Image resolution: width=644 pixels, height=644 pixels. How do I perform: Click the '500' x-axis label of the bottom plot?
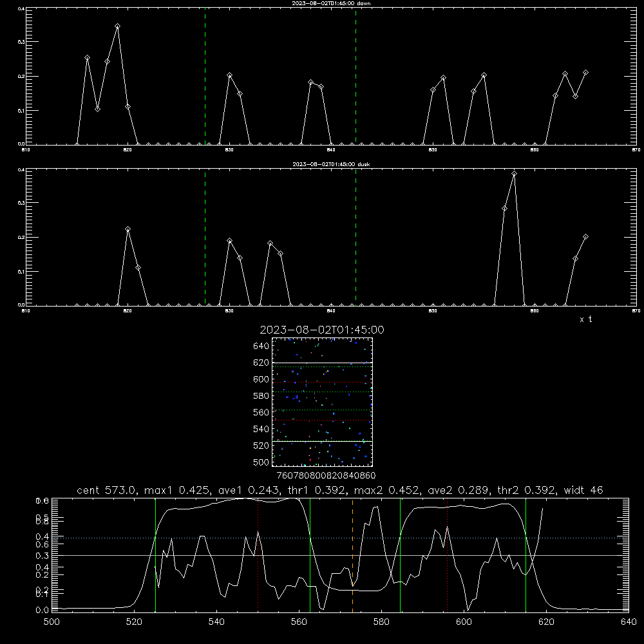point(52,622)
